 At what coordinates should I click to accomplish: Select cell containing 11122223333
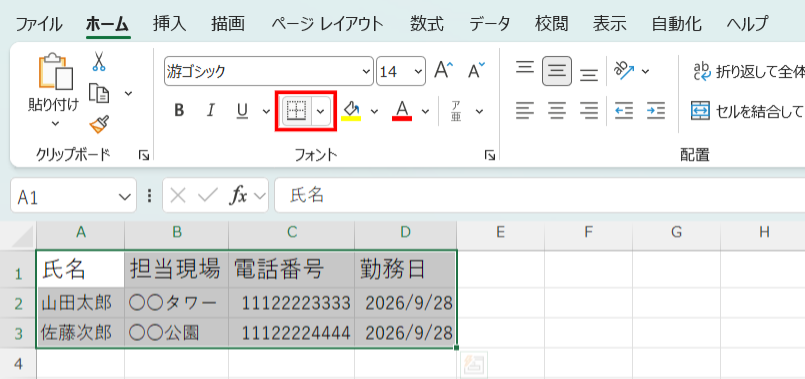[x=292, y=303]
